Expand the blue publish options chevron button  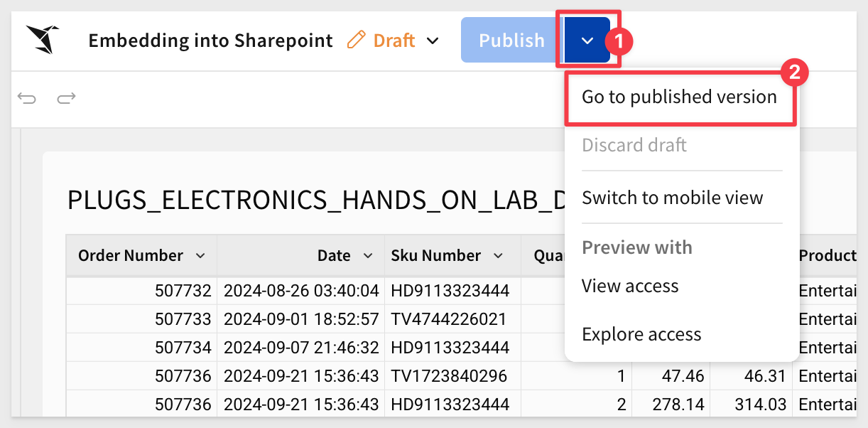pos(587,40)
